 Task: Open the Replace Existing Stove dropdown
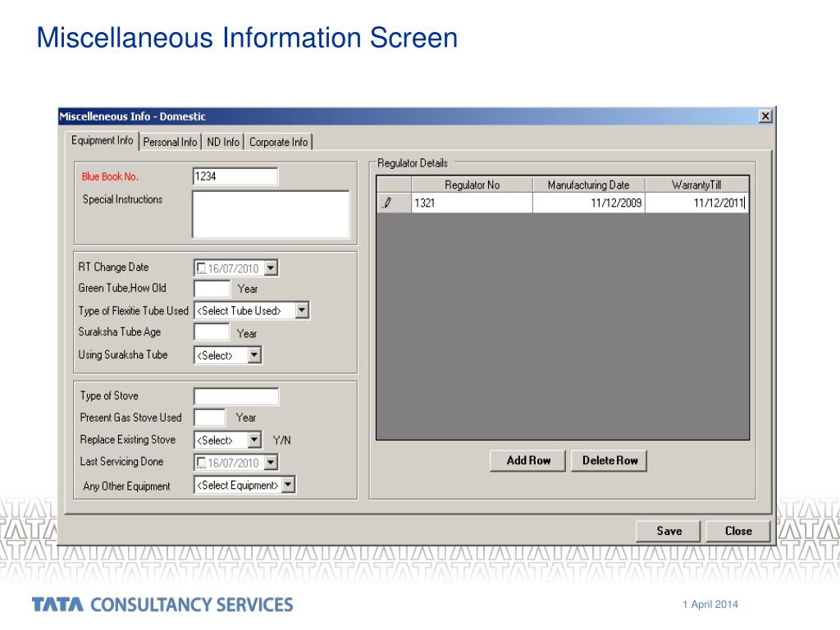(x=254, y=441)
